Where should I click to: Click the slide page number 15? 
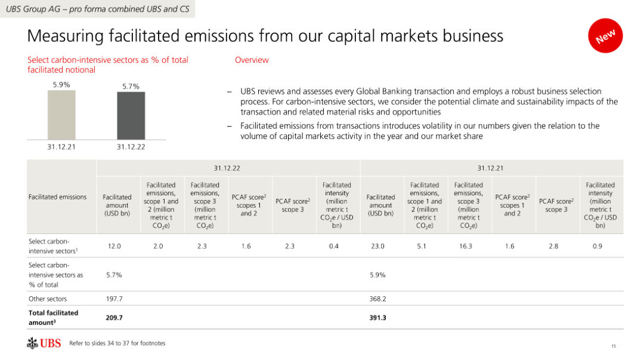click(614, 346)
